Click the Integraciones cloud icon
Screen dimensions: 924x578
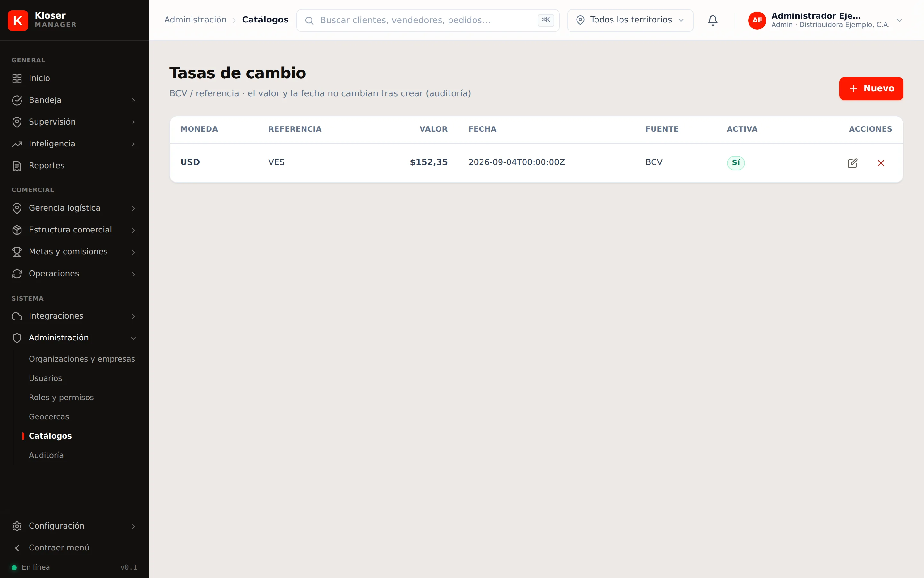pyautogui.click(x=17, y=316)
